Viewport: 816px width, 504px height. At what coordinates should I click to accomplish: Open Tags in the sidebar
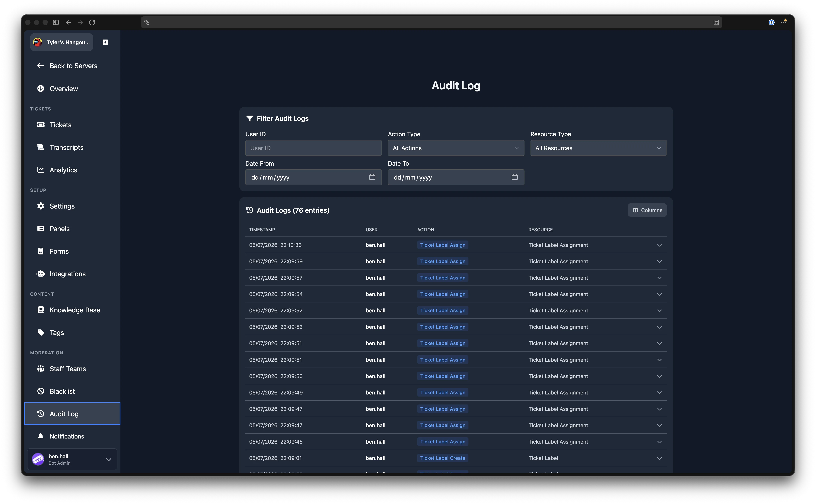72,333
